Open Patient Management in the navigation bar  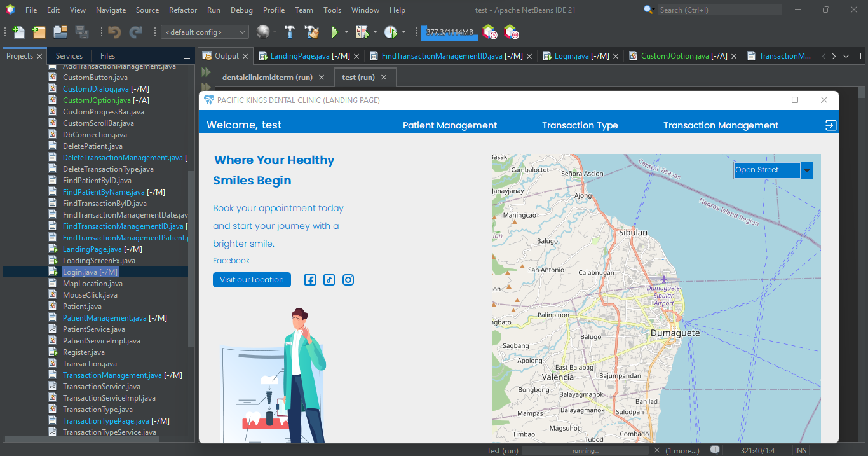pos(450,125)
